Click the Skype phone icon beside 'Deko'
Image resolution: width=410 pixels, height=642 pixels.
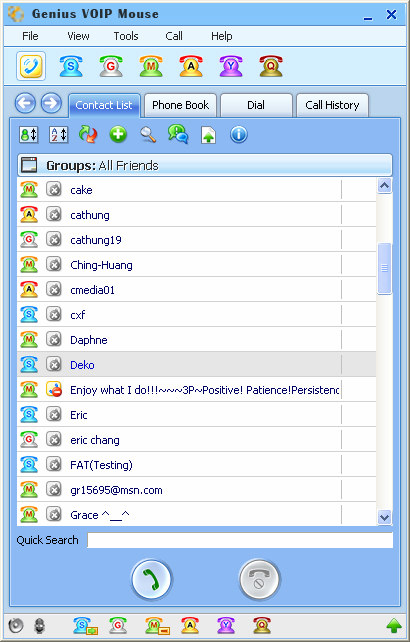coord(29,364)
